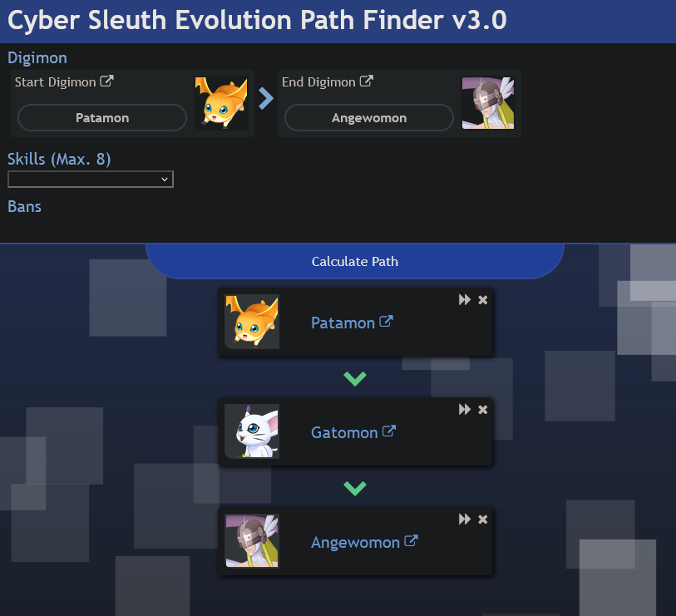Click the blue arrow between Start and End Digimon
Image resolution: width=676 pixels, height=616 pixels.
pyautogui.click(x=266, y=98)
